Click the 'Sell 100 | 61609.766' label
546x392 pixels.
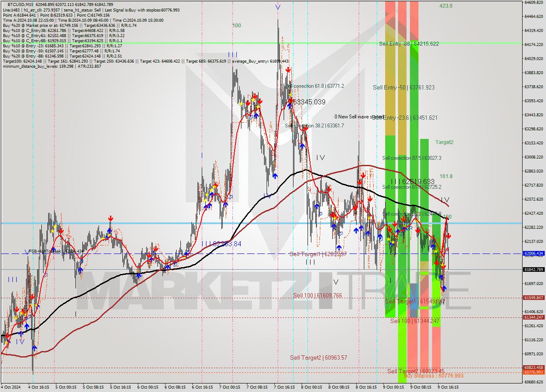tap(317, 295)
